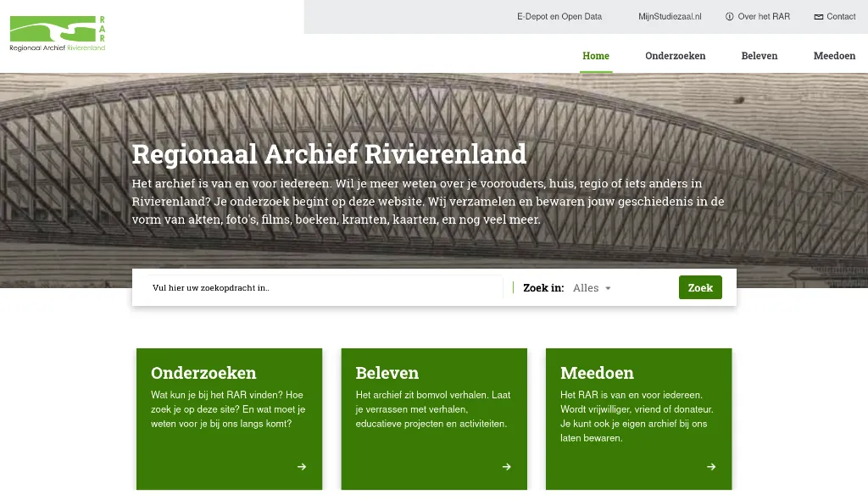Focus the zoekopdracht search input field
Image resolution: width=868 pixels, height=500 pixels.
(325, 287)
